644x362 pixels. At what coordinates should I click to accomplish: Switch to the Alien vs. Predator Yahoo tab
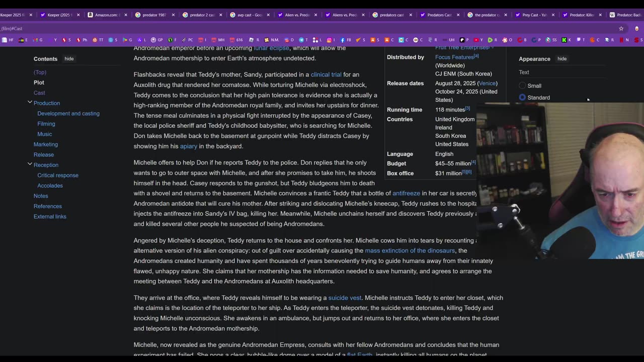296,15
